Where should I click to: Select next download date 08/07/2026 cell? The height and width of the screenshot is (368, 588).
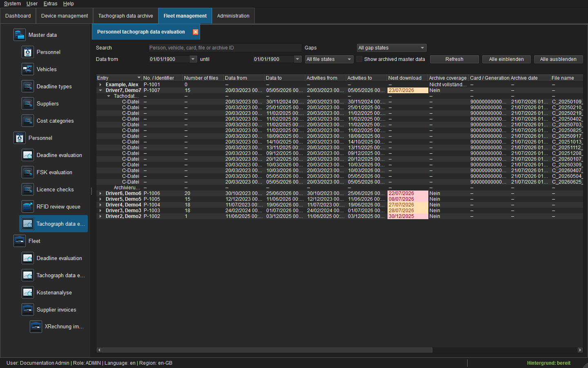tap(408, 199)
